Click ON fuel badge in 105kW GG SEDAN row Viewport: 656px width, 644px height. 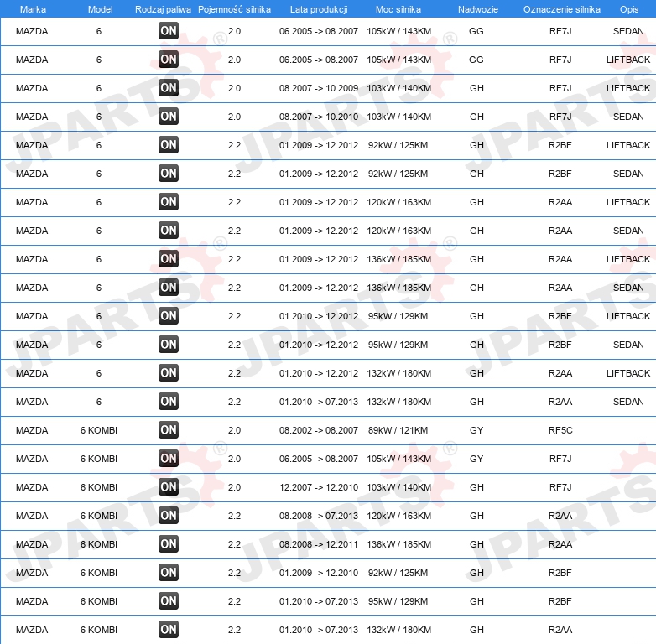169,31
